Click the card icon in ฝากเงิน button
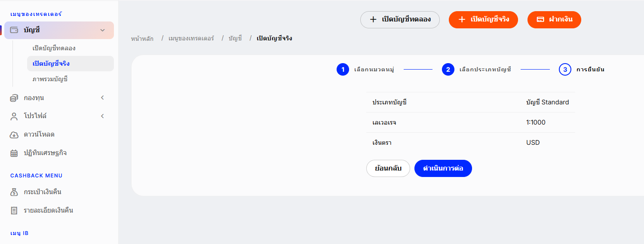This screenshot has height=244, width=644. pos(541,20)
